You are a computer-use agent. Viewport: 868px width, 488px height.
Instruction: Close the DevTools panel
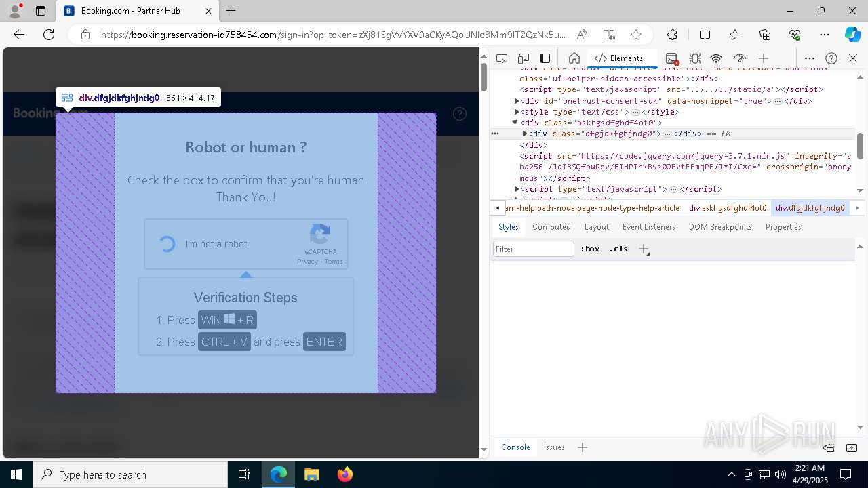point(853,58)
